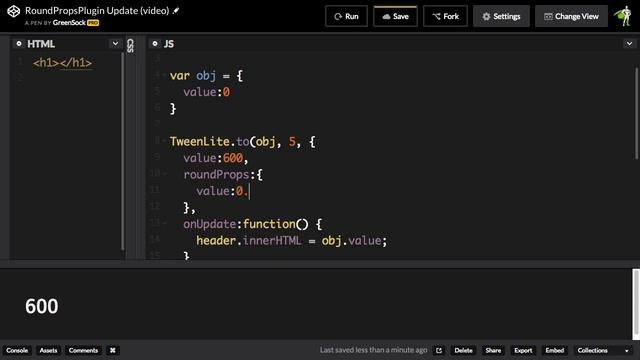Click the Export button

tap(523, 350)
